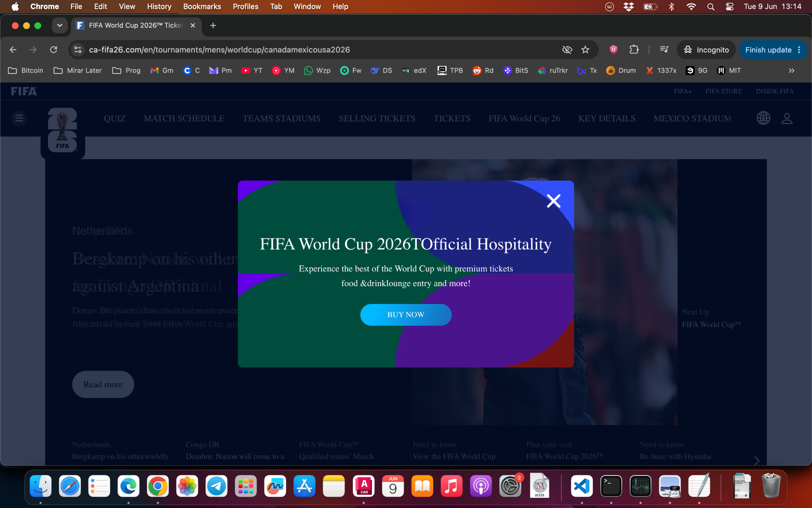The height and width of the screenshot is (508, 812).
Task: Open the MIT bookmark
Action: (x=729, y=71)
